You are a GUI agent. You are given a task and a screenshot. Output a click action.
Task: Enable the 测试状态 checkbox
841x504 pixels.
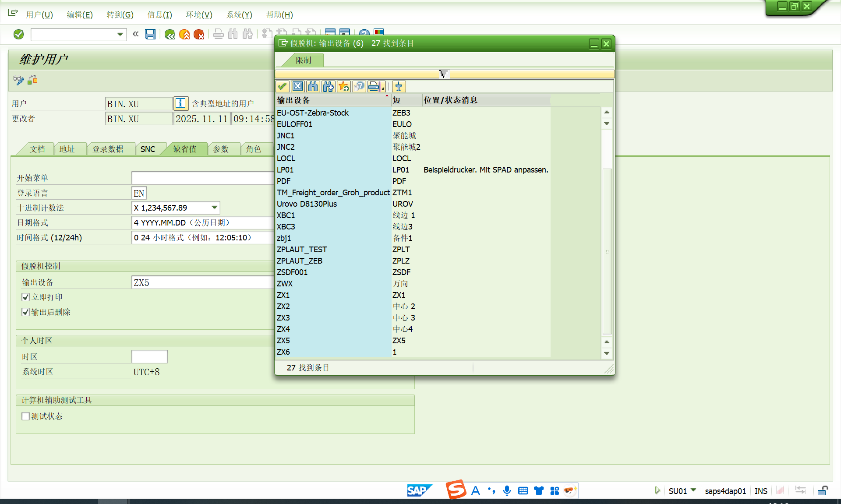(x=26, y=416)
